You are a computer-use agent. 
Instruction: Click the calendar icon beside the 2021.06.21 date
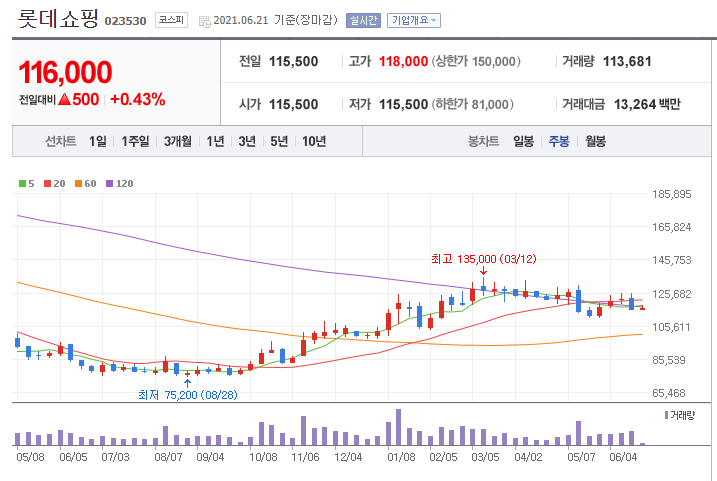[x=204, y=21]
